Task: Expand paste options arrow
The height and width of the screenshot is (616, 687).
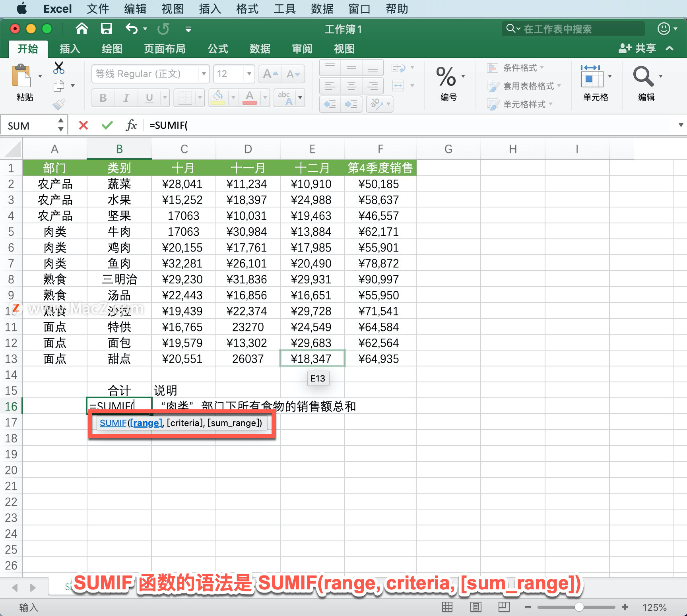Action: click(x=40, y=76)
